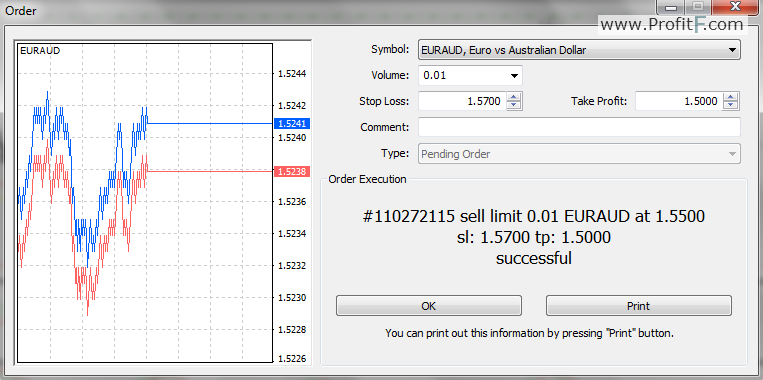Open the Symbol dropdown list
Screen dimensions: 763x380
tap(731, 50)
